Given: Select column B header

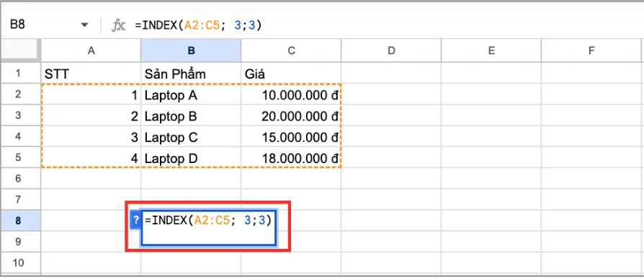Looking at the screenshot, I should (x=191, y=50).
